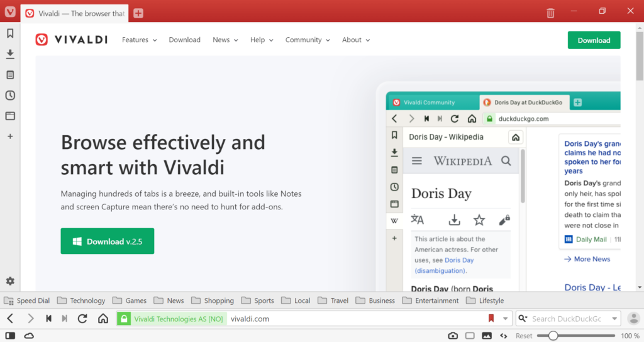Open the Business bookmark folder

[x=375, y=301]
